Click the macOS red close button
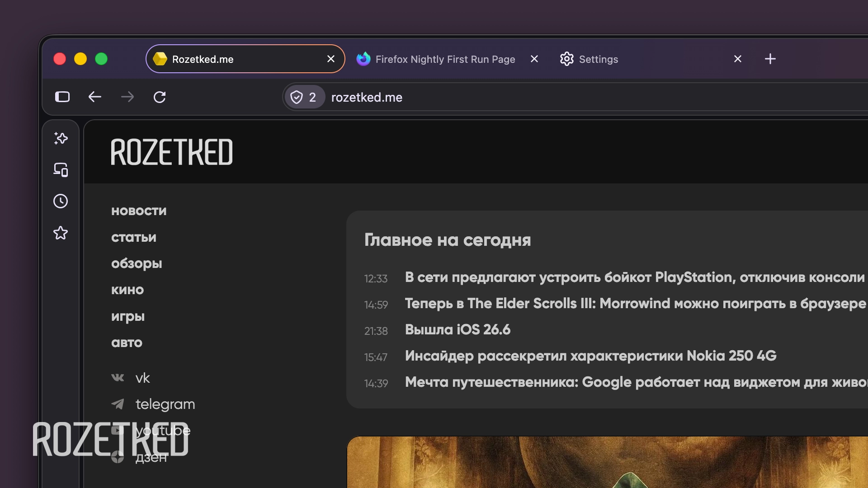868x488 pixels. coord(60,59)
